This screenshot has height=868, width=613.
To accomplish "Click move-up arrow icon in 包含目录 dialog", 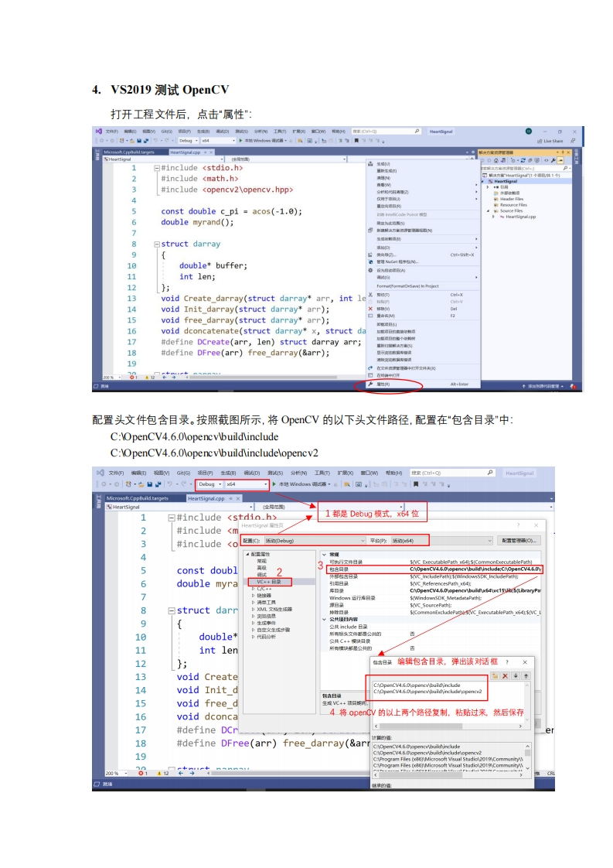I will click(x=526, y=675).
